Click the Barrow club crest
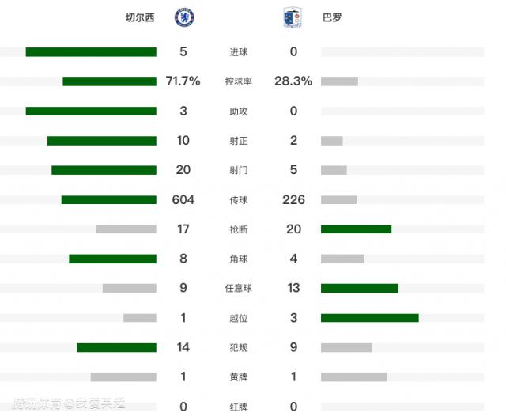506x420 pixels. [289, 18]
